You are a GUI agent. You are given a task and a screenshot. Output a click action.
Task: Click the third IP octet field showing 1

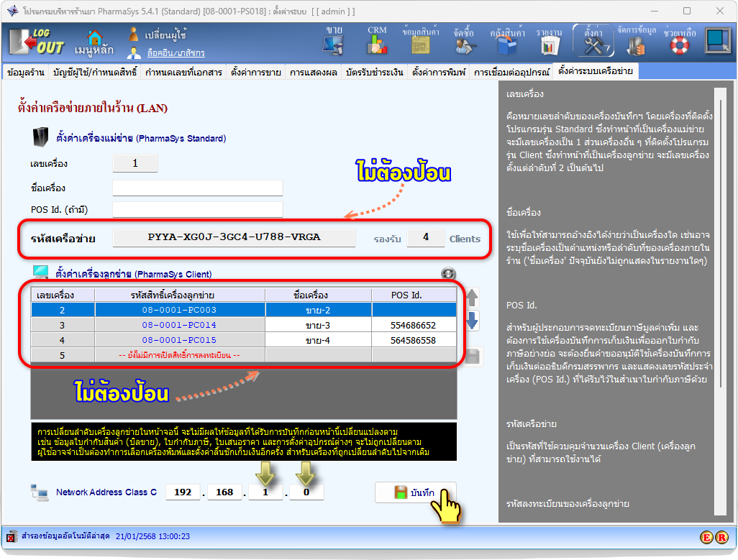pos(265,492)
